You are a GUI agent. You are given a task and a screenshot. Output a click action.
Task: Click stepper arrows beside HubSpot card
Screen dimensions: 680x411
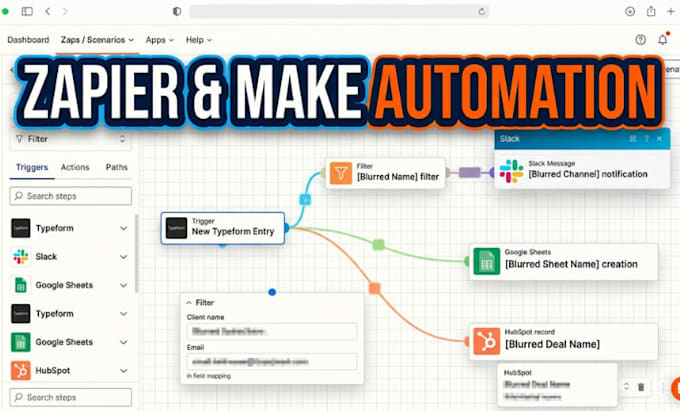tap(626, 386)
